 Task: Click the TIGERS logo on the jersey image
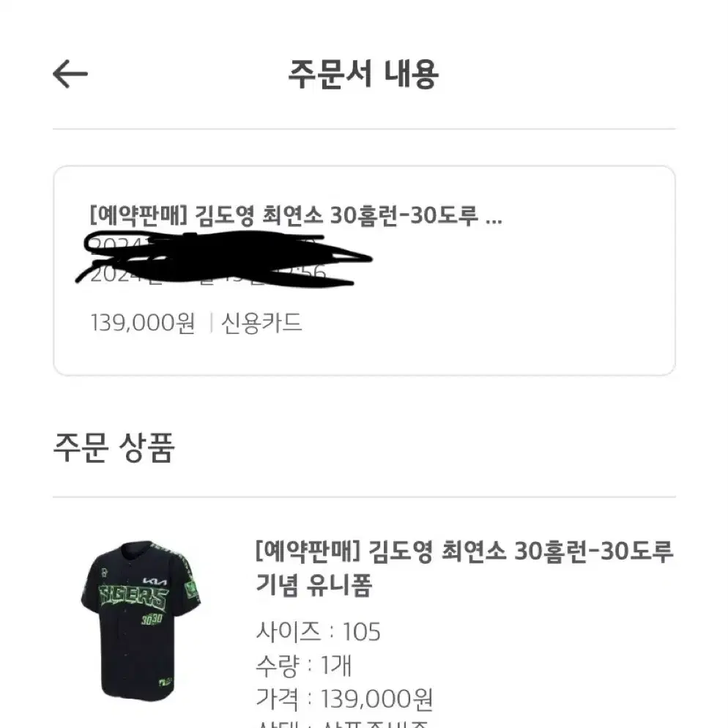[x=133, y=598]
